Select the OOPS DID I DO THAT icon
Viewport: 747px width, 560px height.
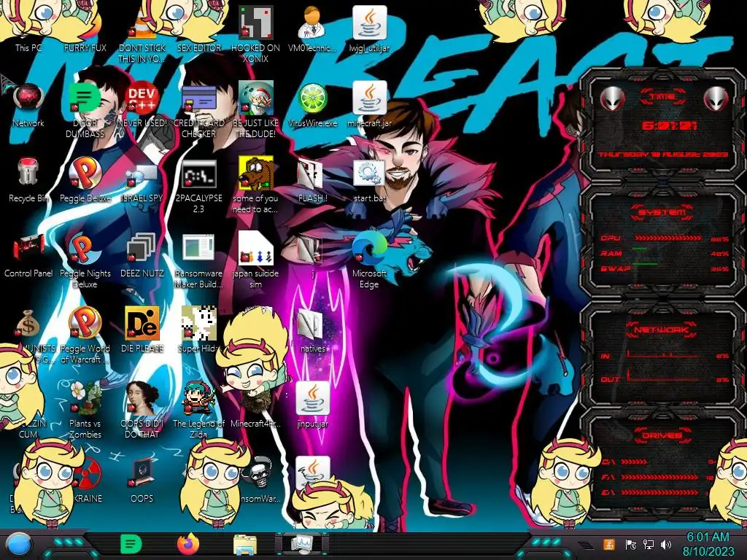click(x=142, y=411)
